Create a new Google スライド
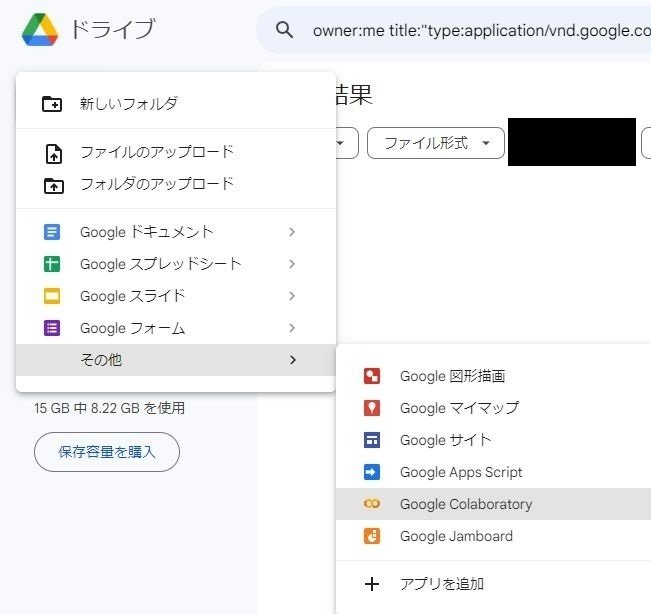The width and height of the screenshot is (651, 614). pos(176,296)
